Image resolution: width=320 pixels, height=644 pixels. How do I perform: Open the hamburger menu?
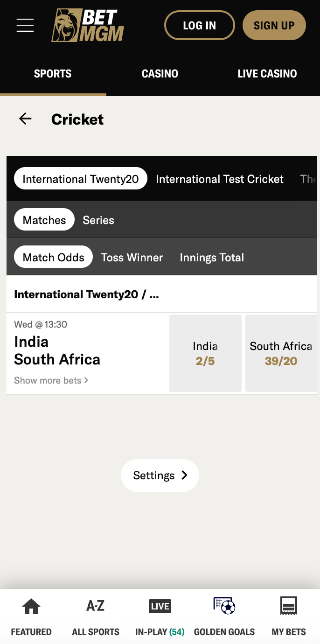click(25, 25)
